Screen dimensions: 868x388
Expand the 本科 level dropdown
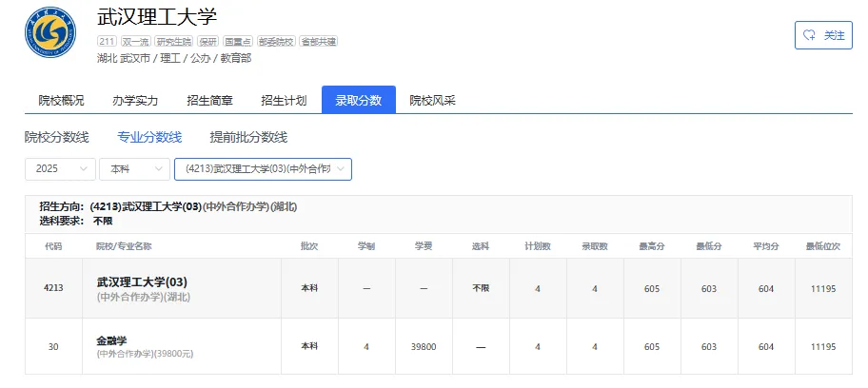pyautogui.click(x=134, y=169)
